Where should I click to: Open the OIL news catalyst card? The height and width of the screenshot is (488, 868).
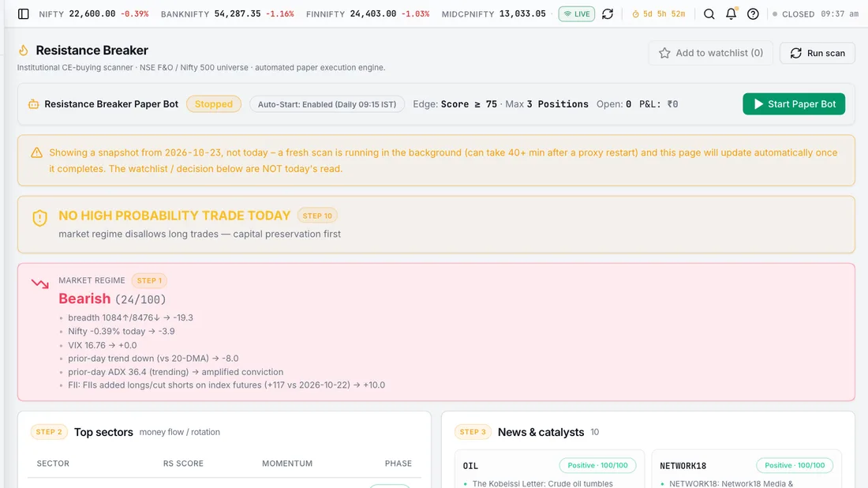click(550, 470)
